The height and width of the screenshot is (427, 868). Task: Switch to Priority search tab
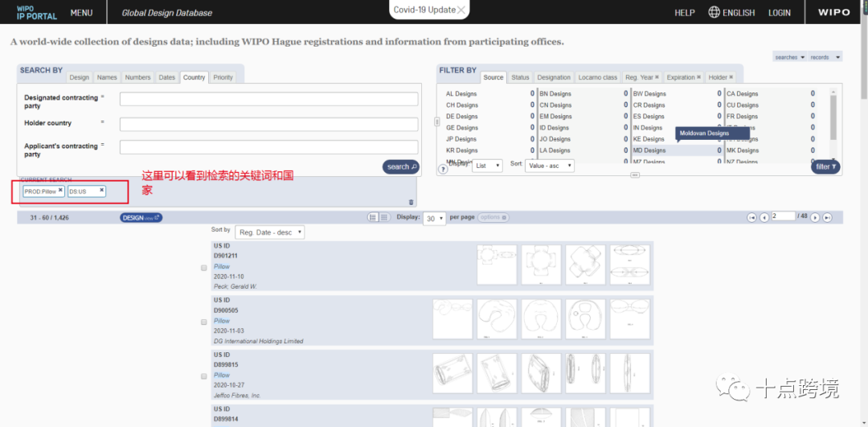pos(223,77)
